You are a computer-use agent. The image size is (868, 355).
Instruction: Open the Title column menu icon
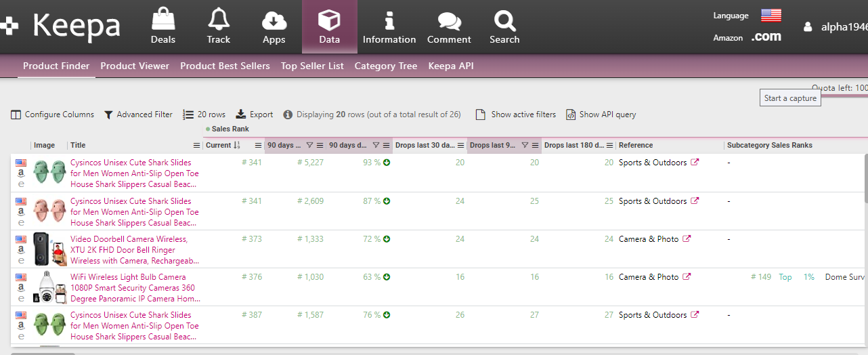point(196,145)
